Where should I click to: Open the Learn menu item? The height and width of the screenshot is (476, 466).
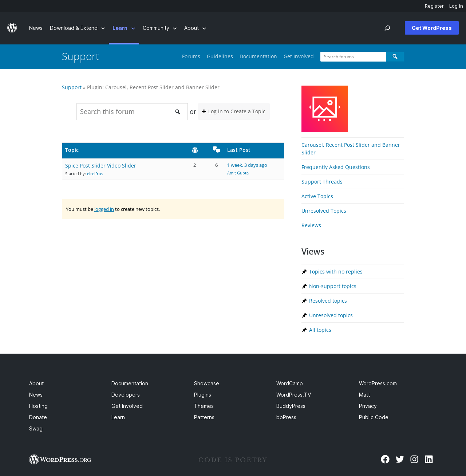click(120, 28)
